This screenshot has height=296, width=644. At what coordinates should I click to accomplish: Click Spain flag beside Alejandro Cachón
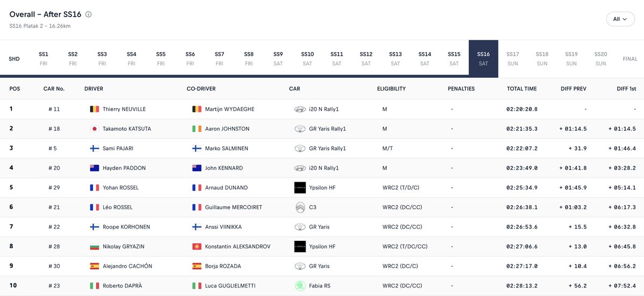pos(95,266)
